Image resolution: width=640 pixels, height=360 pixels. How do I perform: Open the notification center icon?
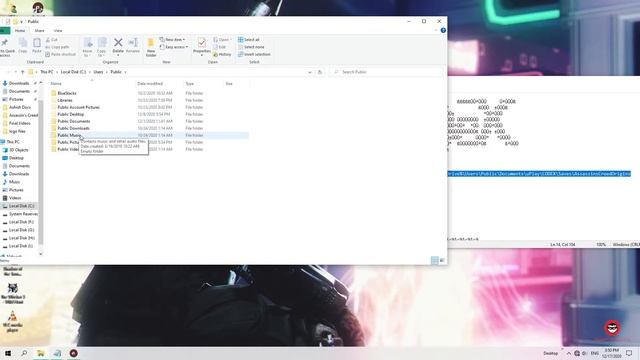(x=629, y=353)
